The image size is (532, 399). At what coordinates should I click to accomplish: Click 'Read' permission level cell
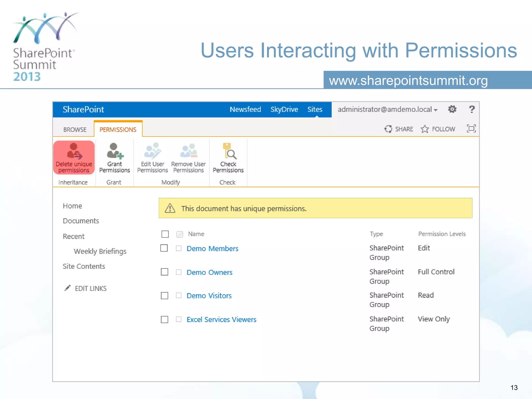(426, 295)
